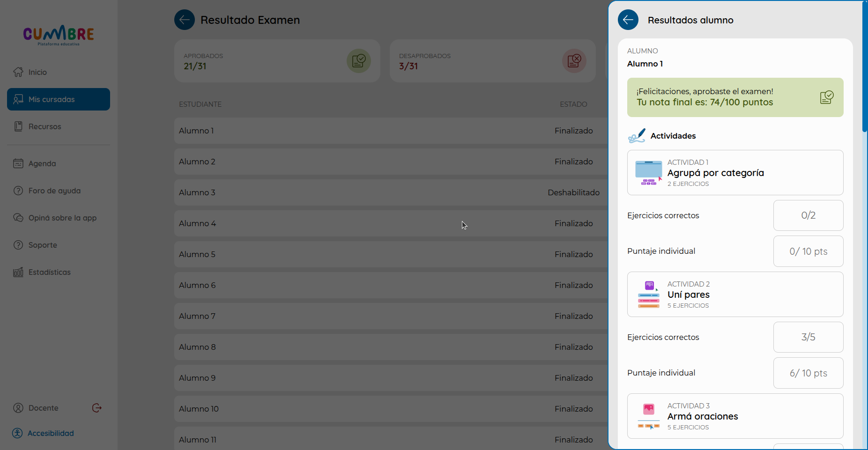Click the approved exam icon in green banner
This screenshot has width=868, height=450.
[827, 97]
